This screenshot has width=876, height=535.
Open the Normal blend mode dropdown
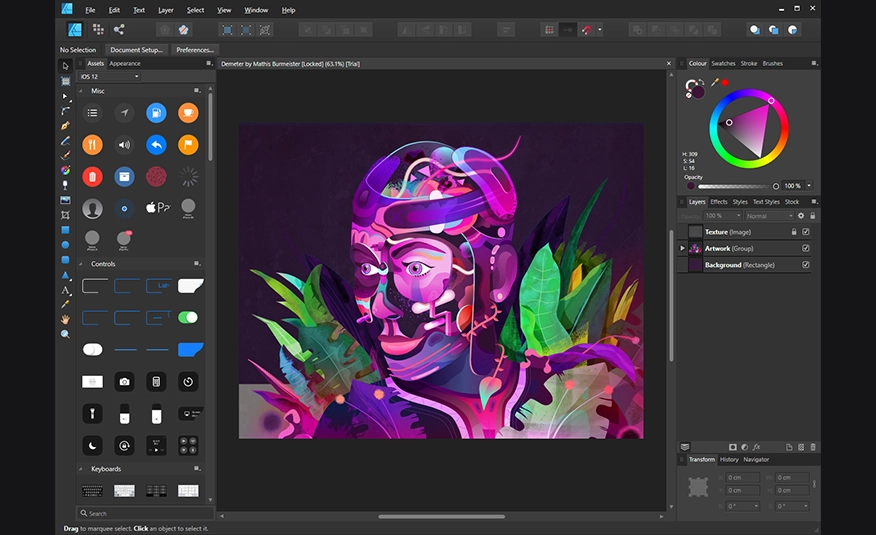(x=769, y=216)
